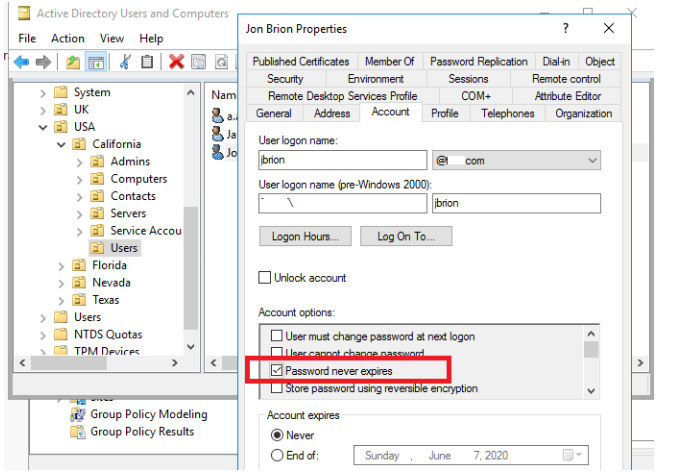Click the red X Delete icon
The image size is (676, 472).
pos(176,62)
